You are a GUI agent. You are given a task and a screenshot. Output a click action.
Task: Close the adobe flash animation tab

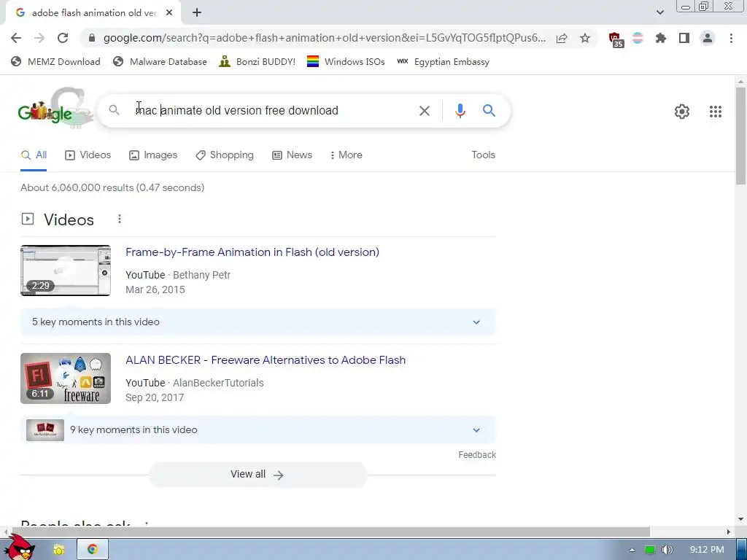(169, 13)
